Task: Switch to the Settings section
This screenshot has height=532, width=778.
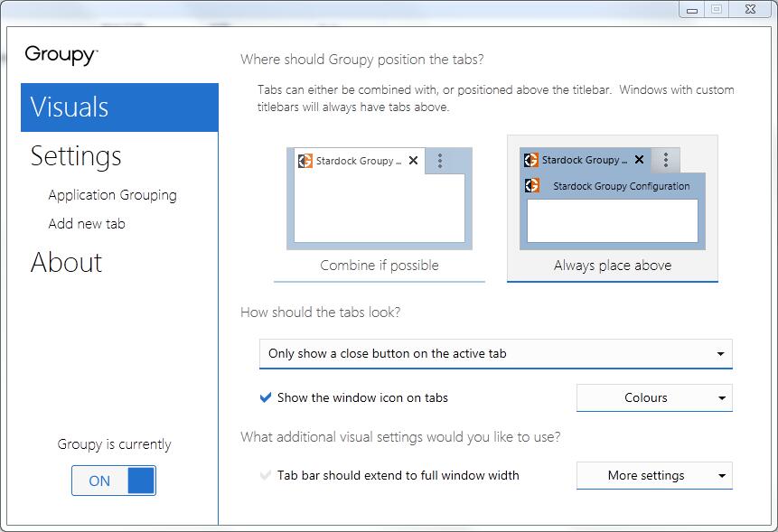Action: point(76,156)
